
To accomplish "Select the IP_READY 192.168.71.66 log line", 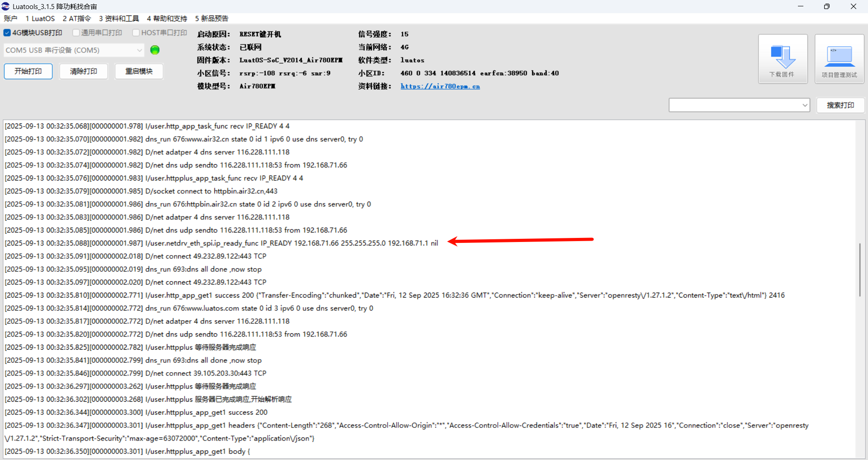I will pos(222,243).
